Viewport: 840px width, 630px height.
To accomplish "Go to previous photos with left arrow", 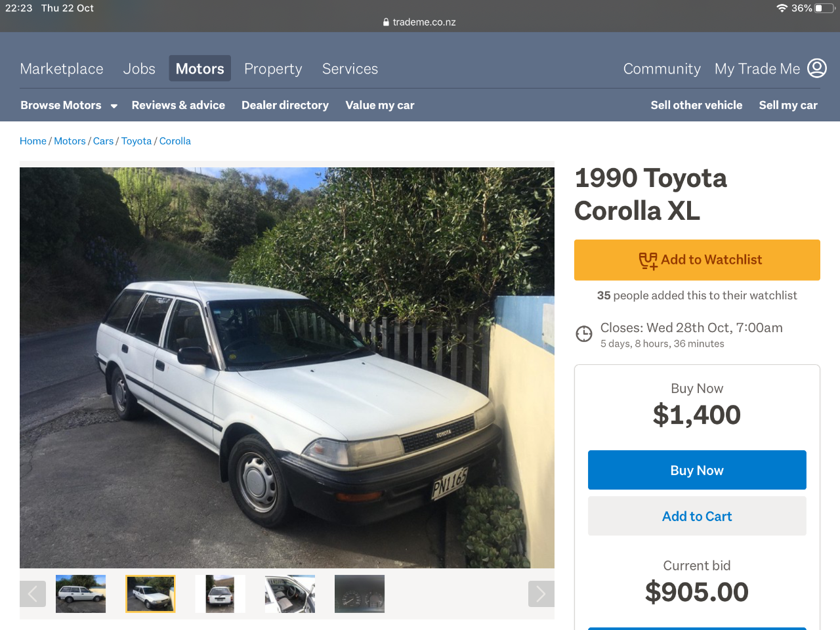I will (33, 594).
